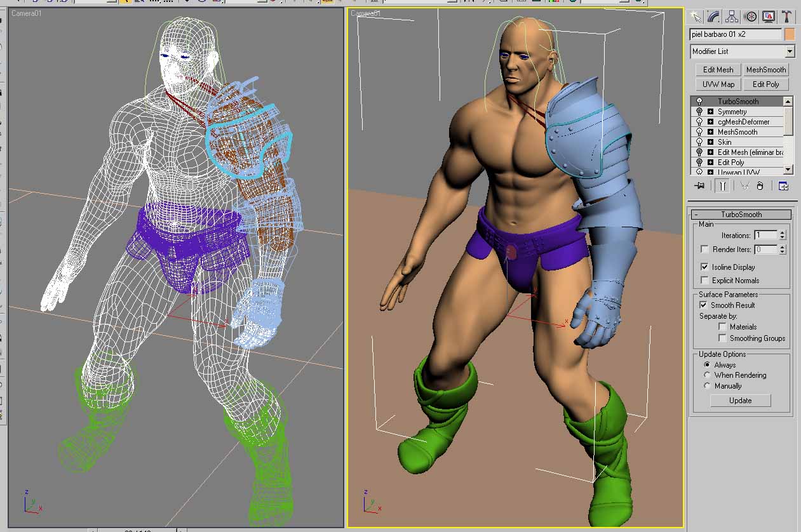Viewport: 801px width, 532px height.
Task: Expand the Skin modifier entry
Action: pyautogui.click(x=710, y=142)
